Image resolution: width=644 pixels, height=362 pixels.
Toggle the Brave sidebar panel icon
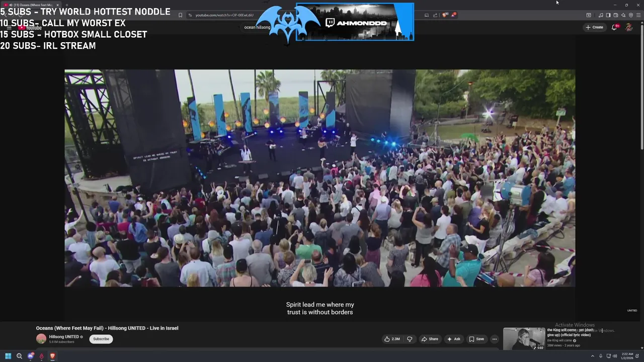pyautogui.click(x=608, y=15)
